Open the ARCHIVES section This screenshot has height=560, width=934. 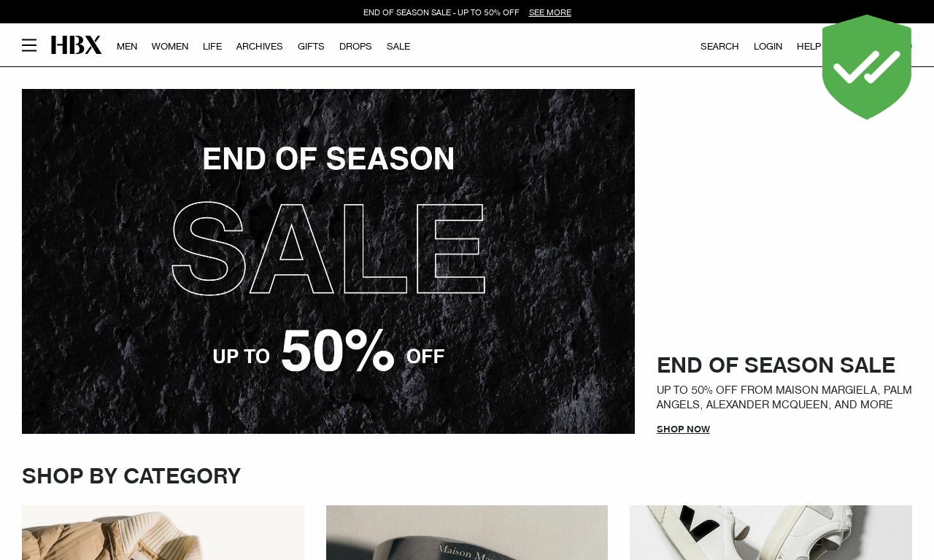260,46
